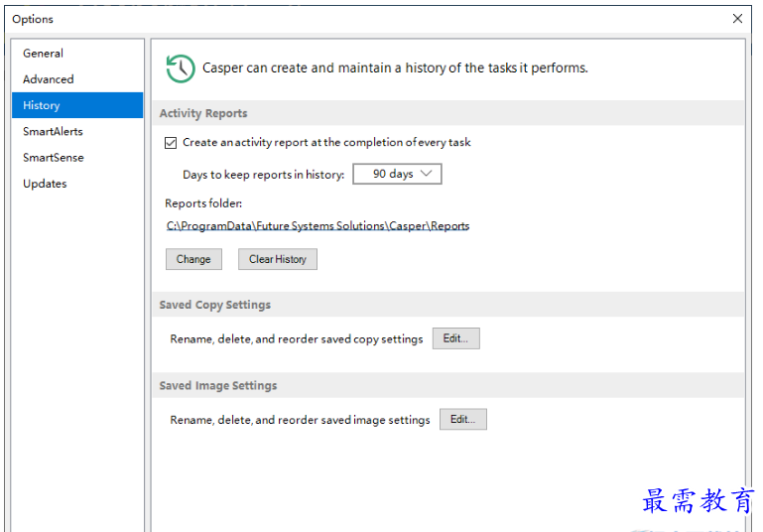Edit the saved image settings
This screenshot has width=763, height=532.
click(x=462, y=419)
